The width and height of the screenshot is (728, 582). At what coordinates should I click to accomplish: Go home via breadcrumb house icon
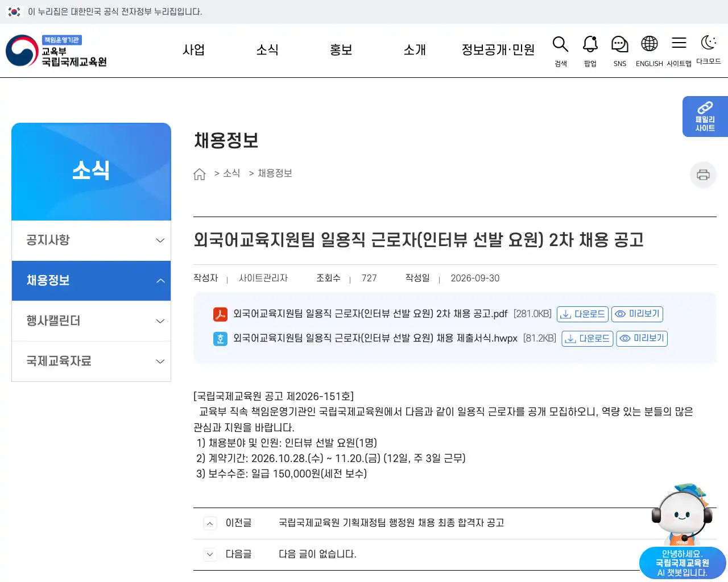[x=200, y=174]
